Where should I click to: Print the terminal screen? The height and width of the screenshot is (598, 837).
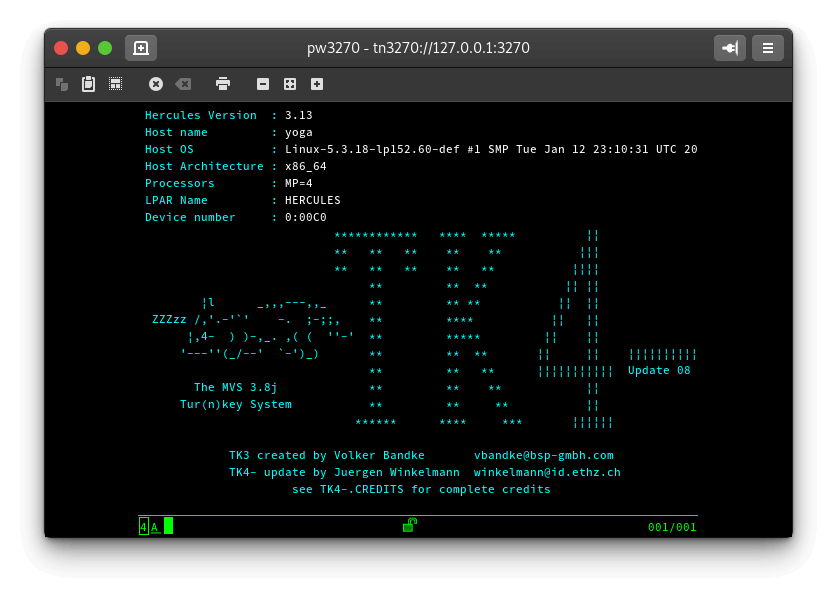click(x=223, y=84)
